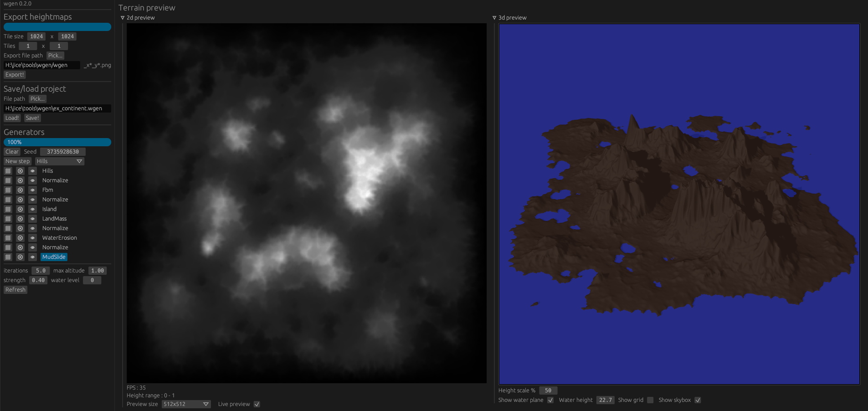Toggle the eye icon on the LandMass step

(x=32, y=219)
